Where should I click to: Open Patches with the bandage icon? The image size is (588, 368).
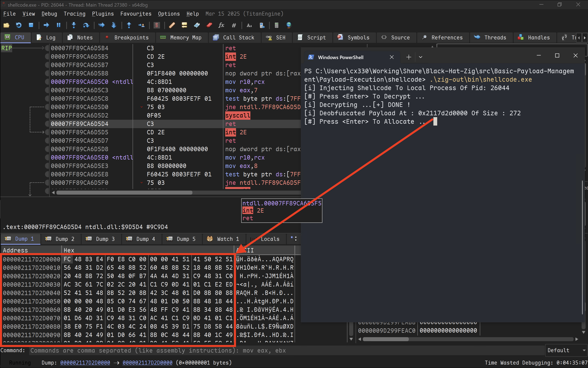172,25
